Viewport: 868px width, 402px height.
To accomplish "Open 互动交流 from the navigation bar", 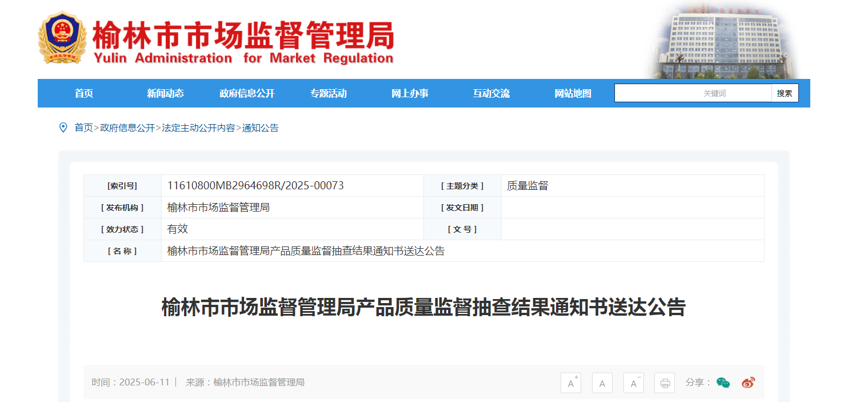I will [491, 93].
